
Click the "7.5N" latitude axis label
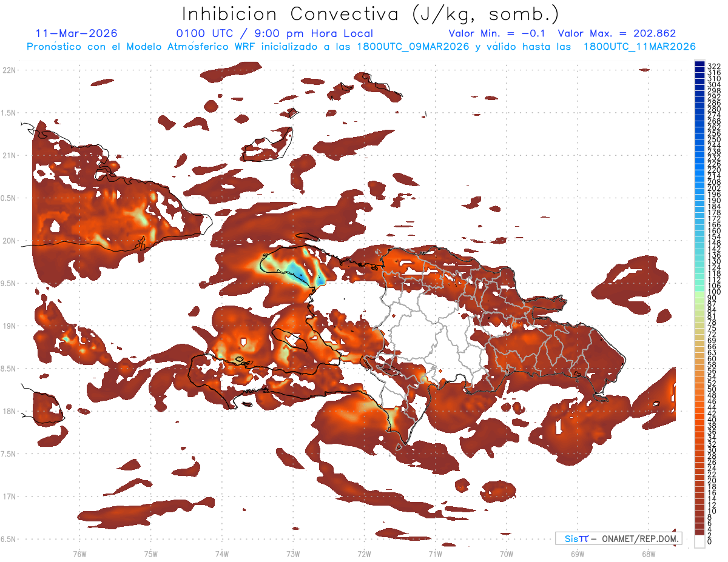[9, 454]
